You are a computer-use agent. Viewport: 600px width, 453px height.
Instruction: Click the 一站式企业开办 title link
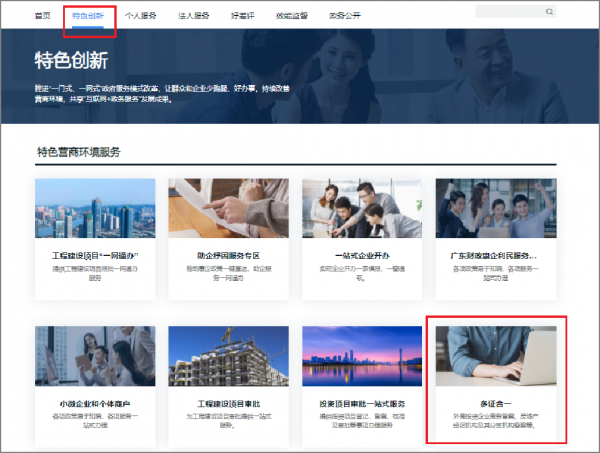tap(362, 256)
